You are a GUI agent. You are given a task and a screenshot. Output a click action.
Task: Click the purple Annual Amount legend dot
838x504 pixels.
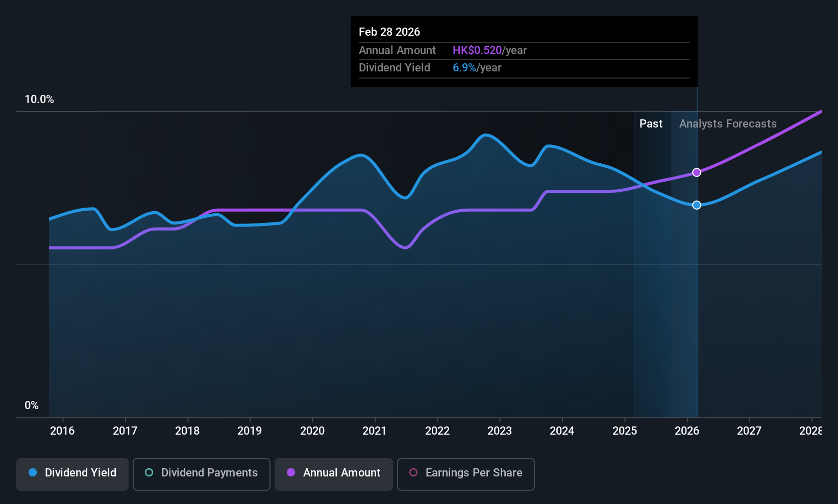coord(291,473)
